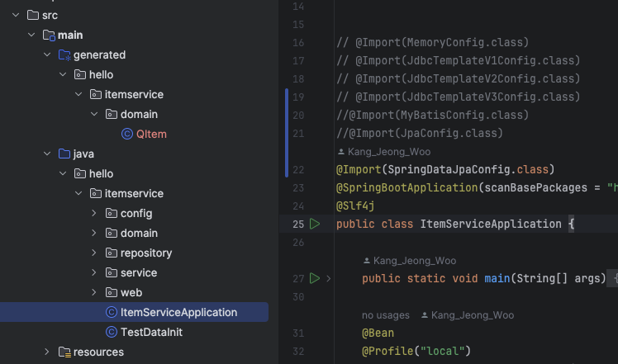Click Kang_Jeong_Woo author hint above main method

coord(410,261)
